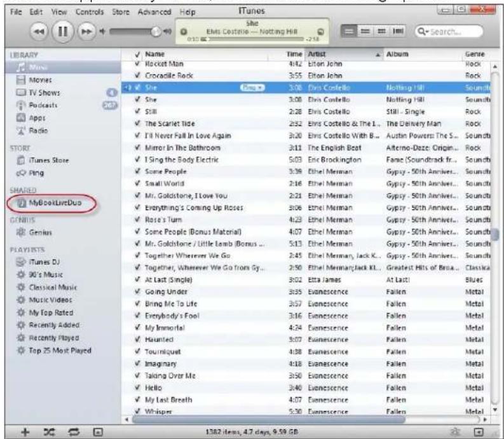Uncheck Still song checkbox

(x=137, y=111)
